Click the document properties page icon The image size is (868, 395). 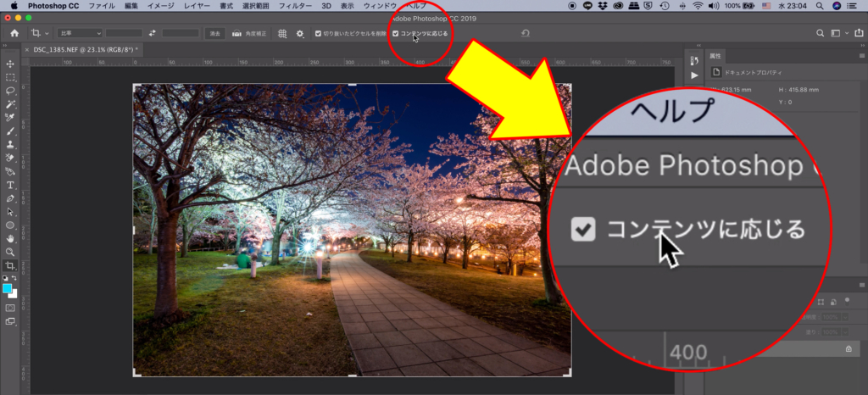click(x=716, y=72)
